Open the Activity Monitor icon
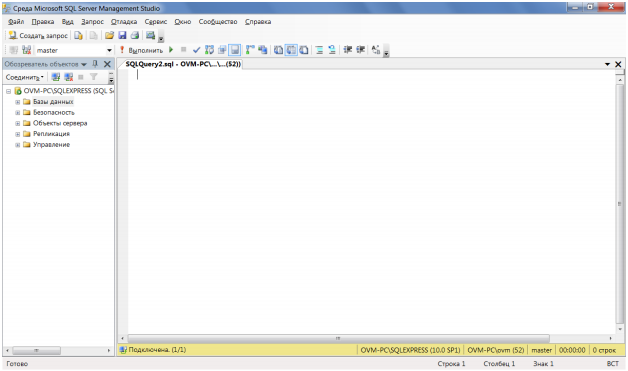 150,36
